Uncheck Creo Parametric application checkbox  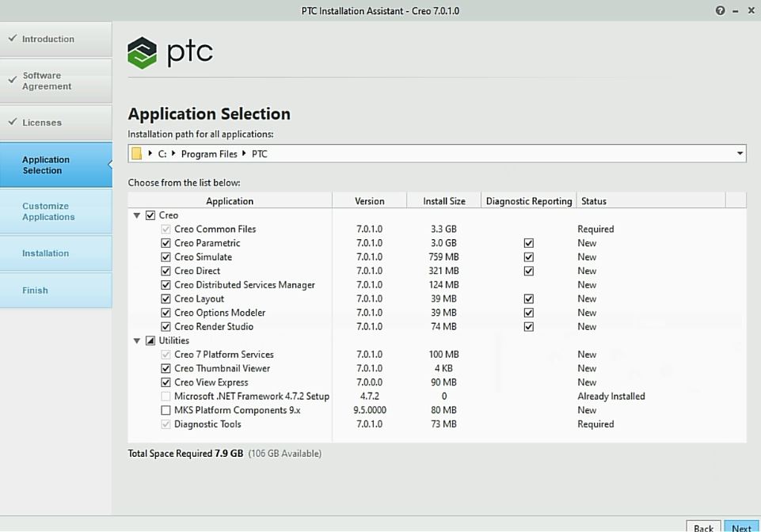point(166,243)
